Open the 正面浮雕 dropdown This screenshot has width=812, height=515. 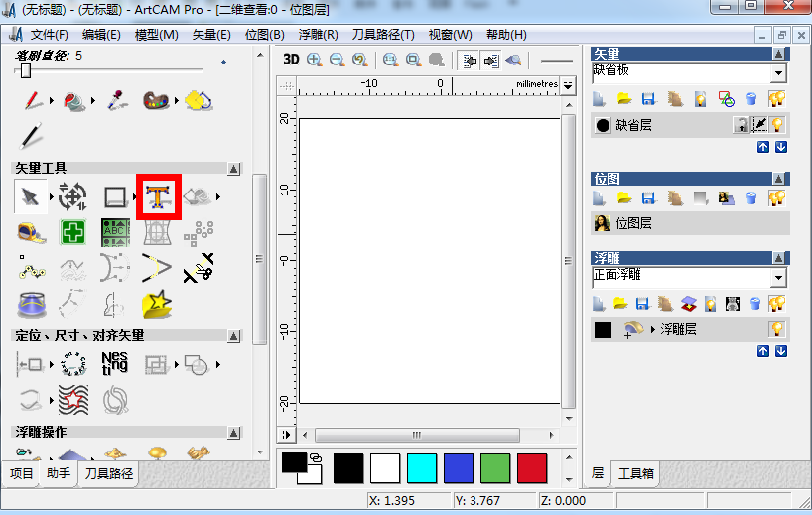778,278
